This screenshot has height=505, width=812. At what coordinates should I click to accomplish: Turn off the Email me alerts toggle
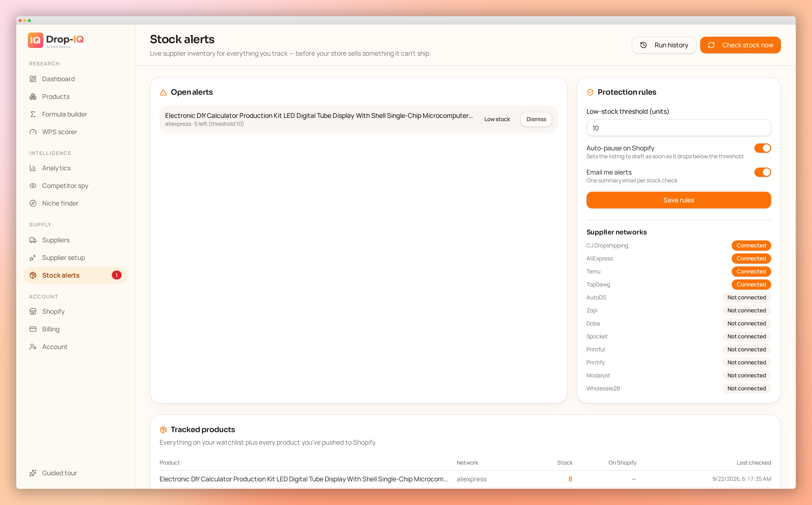[x=763, y=172]
